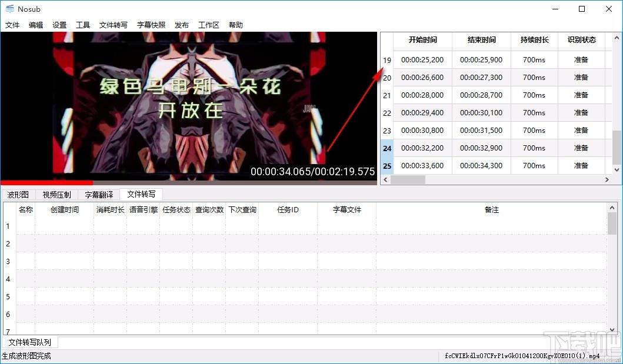Click the 开始时间 column header
The image size is (623, 364).
coord(422,40)
